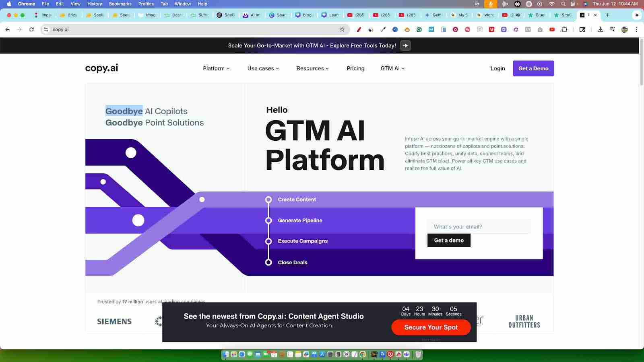Click the eyedropper extension icon
Screen dimensions: 644x362
[x=383, y=29]
